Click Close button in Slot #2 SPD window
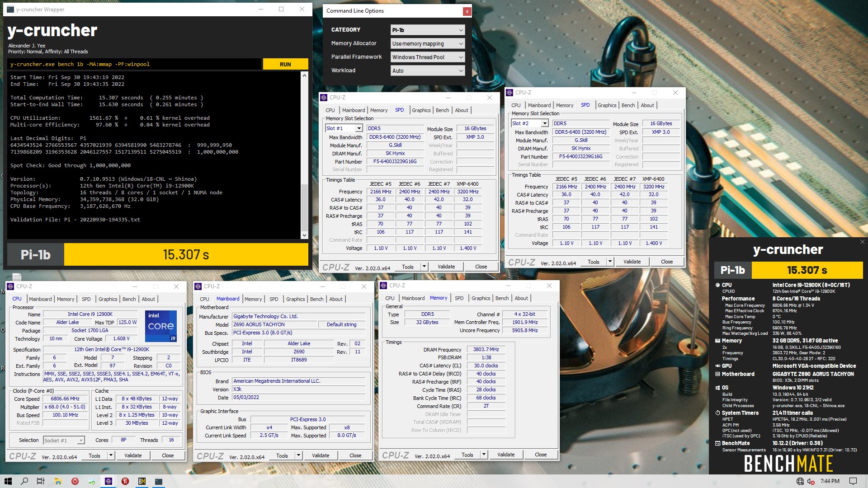Viewport: 868px width, 488px height. click(x=667, y=262)
